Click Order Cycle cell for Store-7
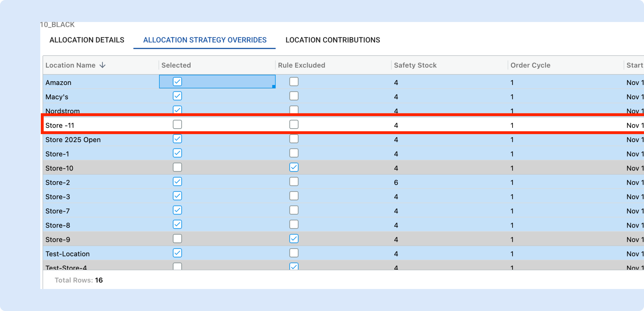 (512, 211)
